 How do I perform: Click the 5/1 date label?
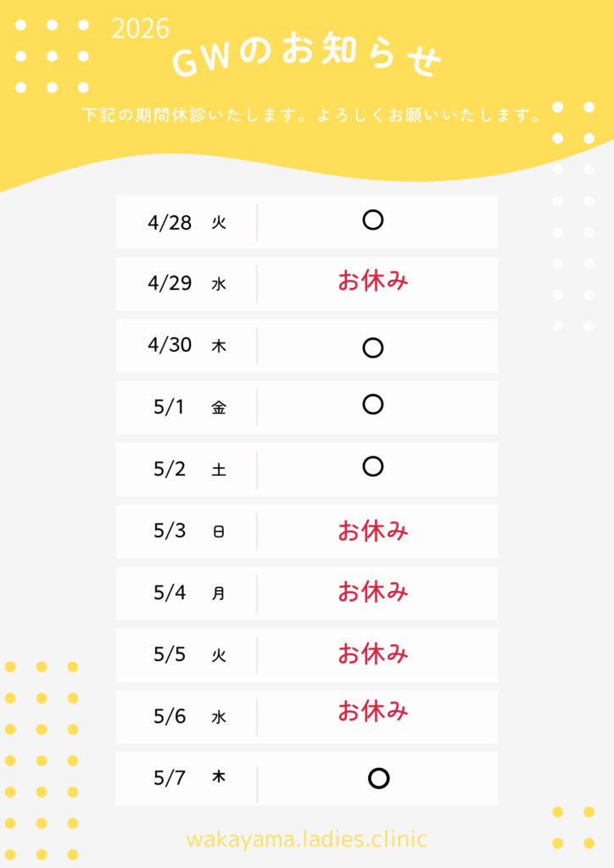pos(170,407)
